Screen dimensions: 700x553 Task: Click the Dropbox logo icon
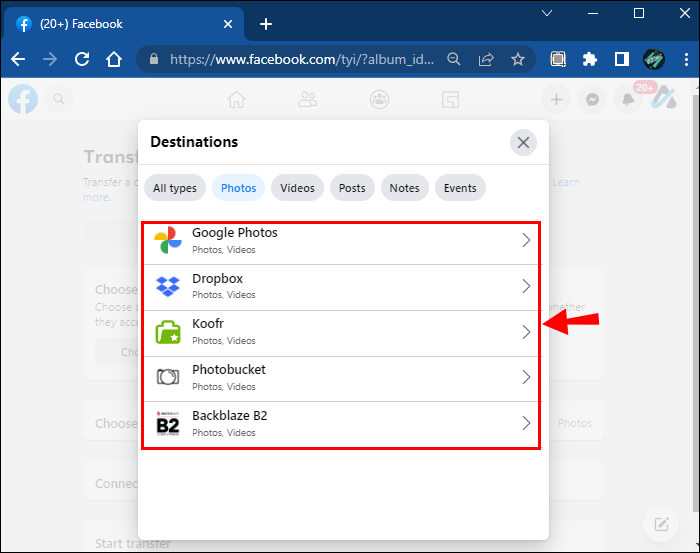click(168, 287)
